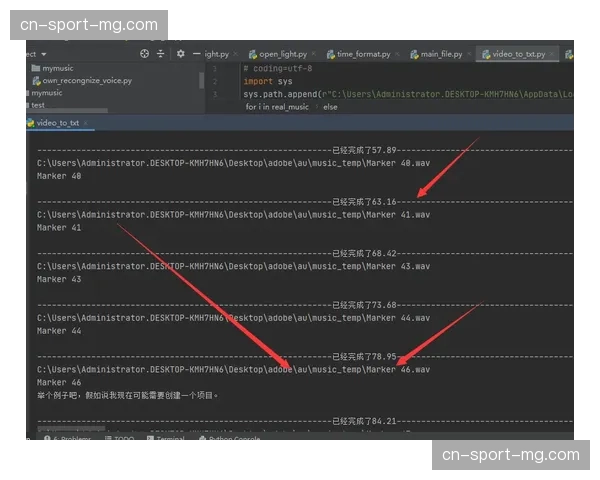
Task: Click the Marker 41.wav path link
Action: click(233, 214)
